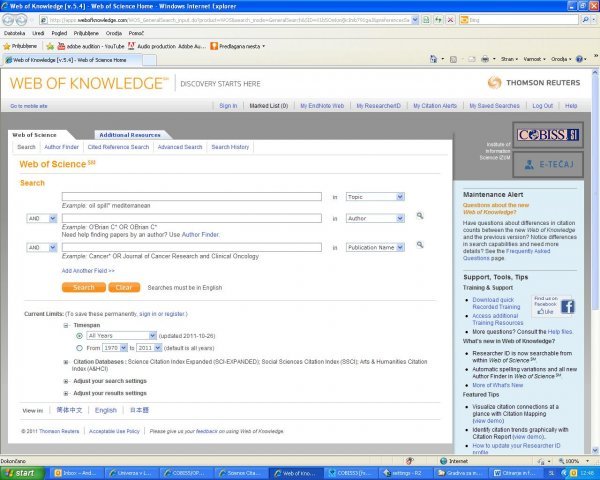Open the first AND operator dropdown
Screen dimensions: 600x480
coord(41,217)
